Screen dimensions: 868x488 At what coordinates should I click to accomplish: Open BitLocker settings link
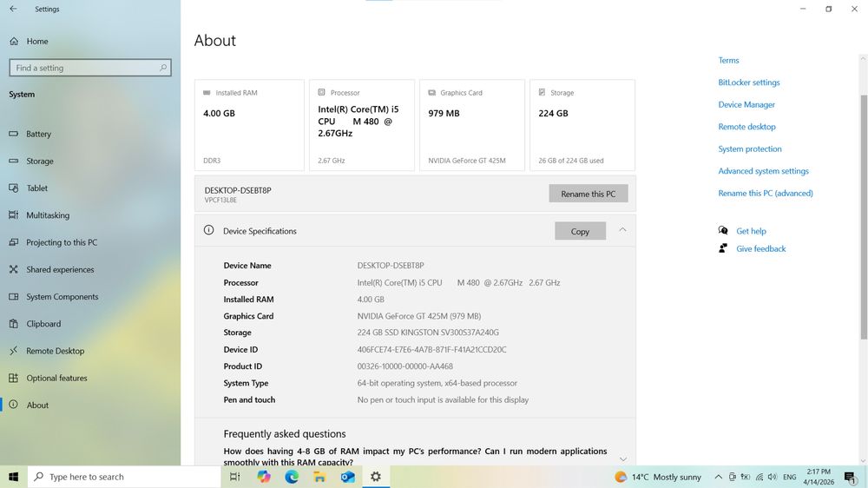pos(748,82)
